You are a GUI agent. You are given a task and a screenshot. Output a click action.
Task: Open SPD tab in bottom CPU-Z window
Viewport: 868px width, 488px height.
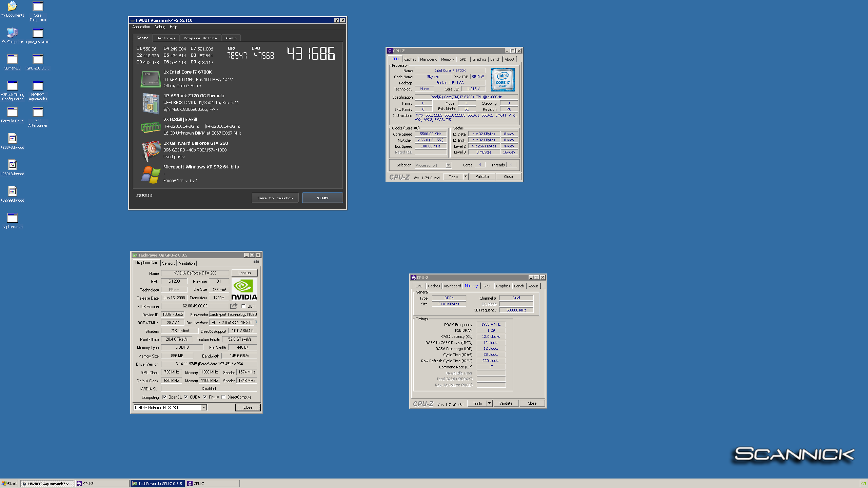(x=487, y=286)
